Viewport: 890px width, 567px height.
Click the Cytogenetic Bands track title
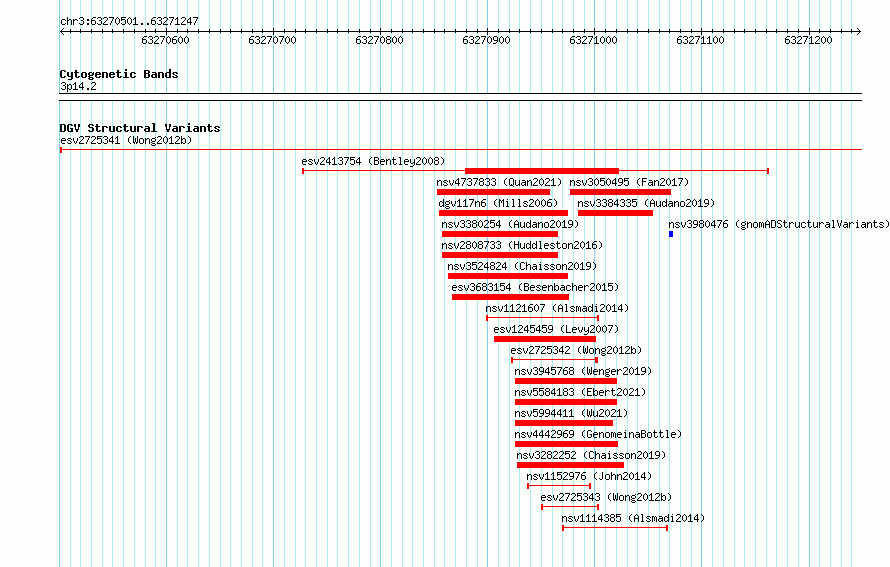pyautogui.click(x=119, y=74)
